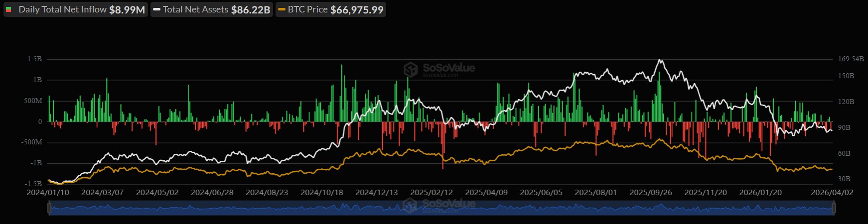Click the $86.22B total net assets value
This screenshot has height=224, width=868.
coord(251,9)
